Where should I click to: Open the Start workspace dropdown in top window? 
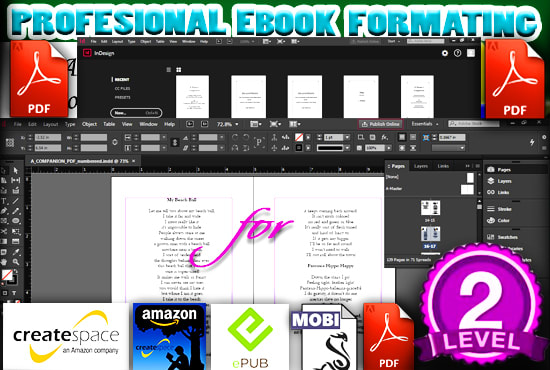coord(394,41)
